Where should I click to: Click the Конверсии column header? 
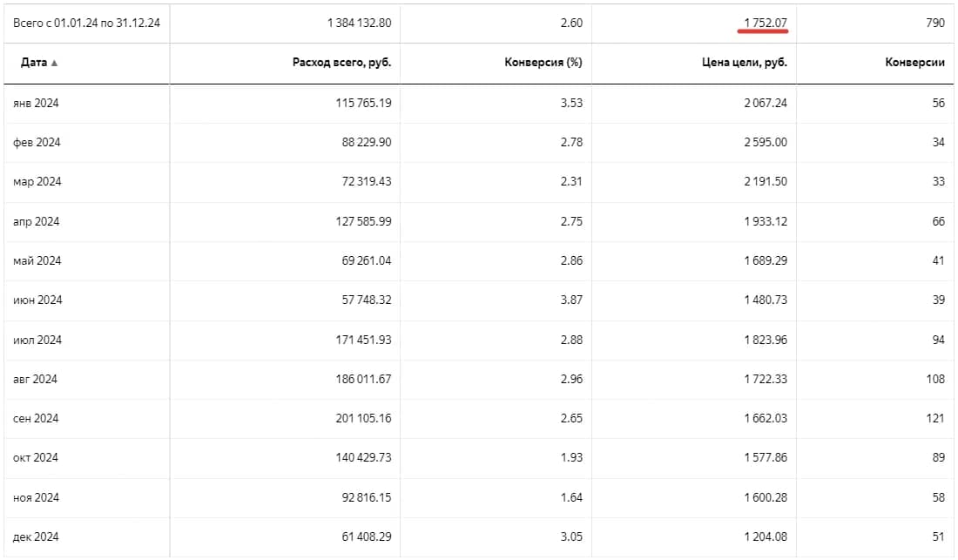click(914, 63)
